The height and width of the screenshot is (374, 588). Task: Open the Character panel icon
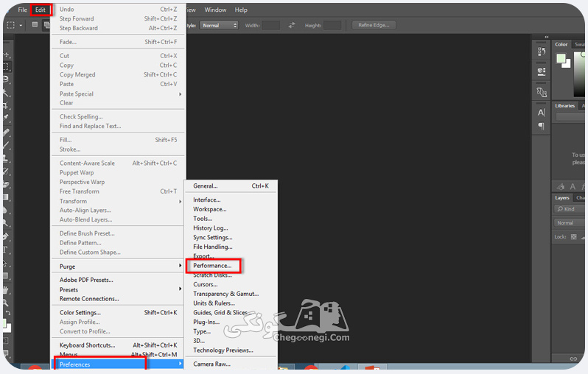[x=541, y=113]
